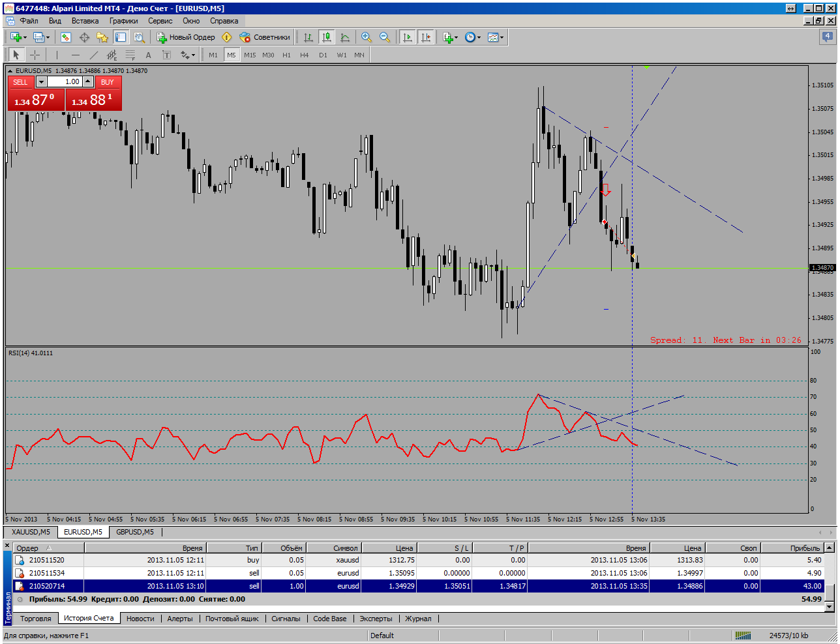840x644 pixels.
Task: Click the new chart icon
Action: click(x=15, y=37)
